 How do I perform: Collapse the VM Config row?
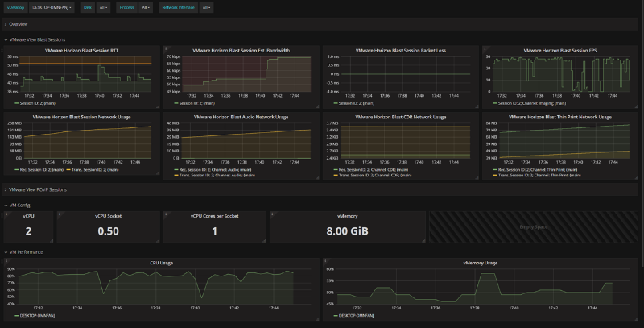(19, 206)
